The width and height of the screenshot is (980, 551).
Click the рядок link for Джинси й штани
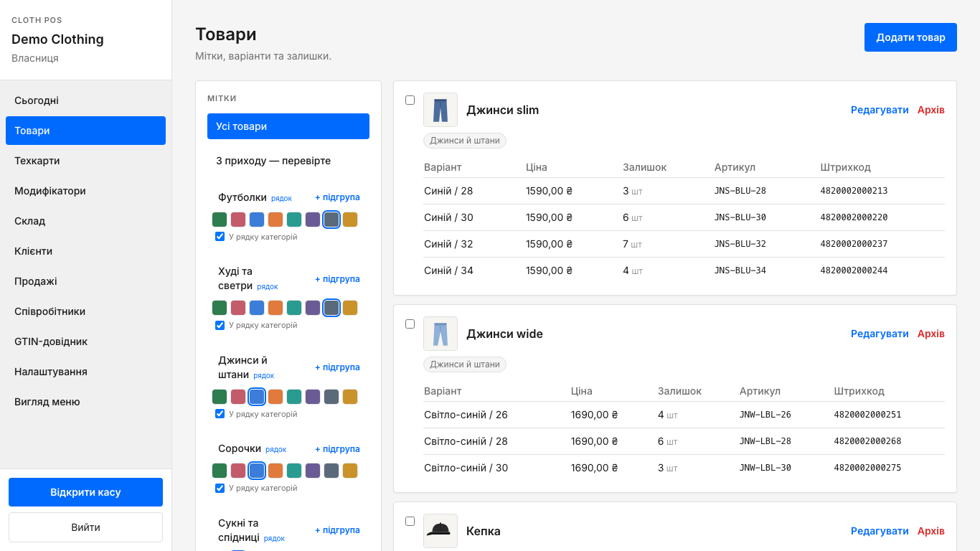click(x=263, y=375)
